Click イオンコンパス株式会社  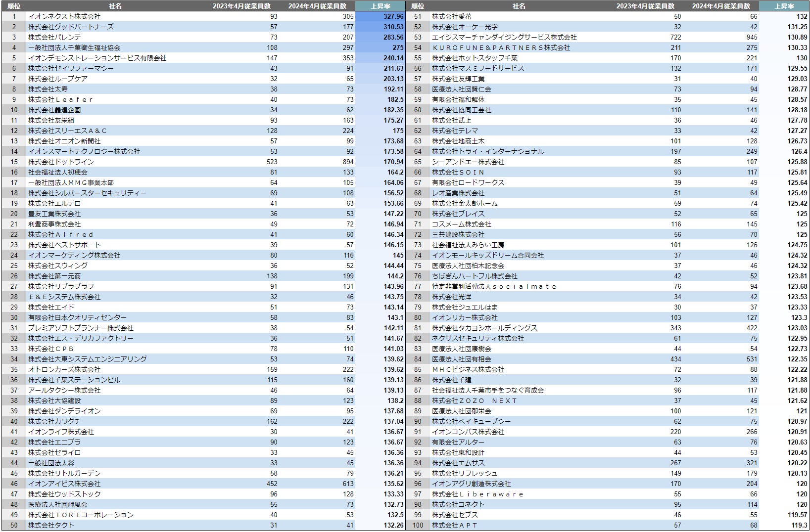point(468,432)
